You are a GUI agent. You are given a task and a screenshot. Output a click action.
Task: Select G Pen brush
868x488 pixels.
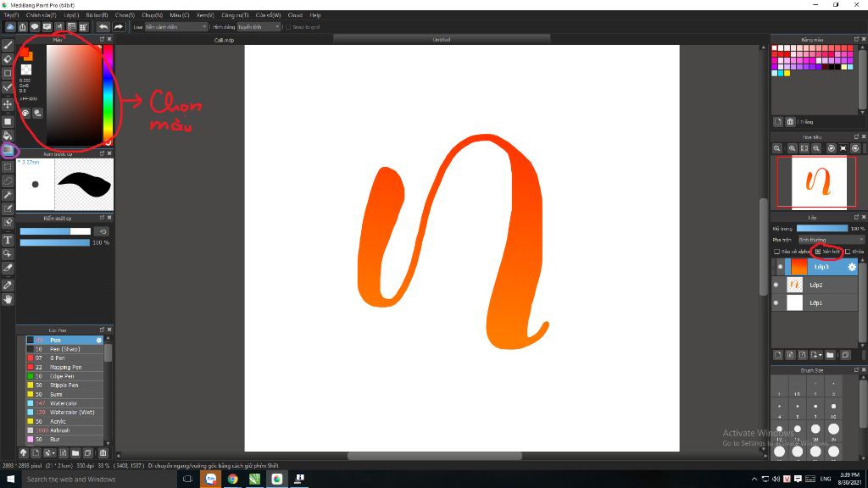64,358
